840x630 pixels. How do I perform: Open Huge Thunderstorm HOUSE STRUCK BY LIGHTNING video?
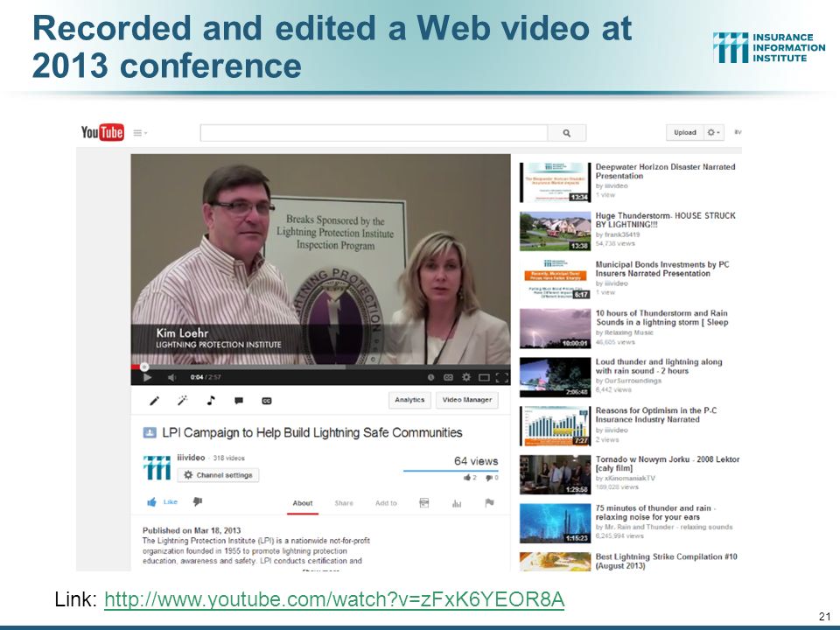tap(665, 220)
